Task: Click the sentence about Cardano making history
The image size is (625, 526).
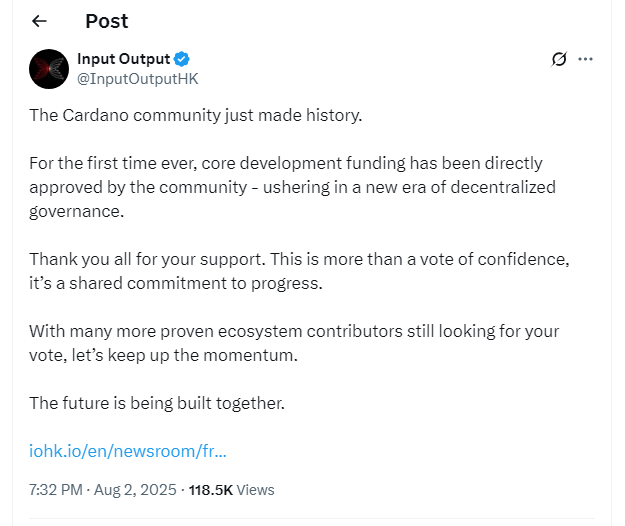Action: click(x=195, y=115)
